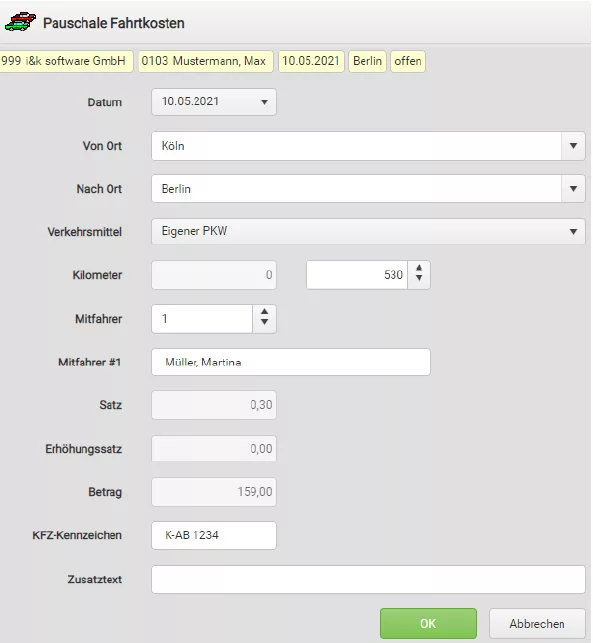Viewport: 593px width, 643px height.
Task: Click the empty Zusatztext field
Action: click(368, 579)
